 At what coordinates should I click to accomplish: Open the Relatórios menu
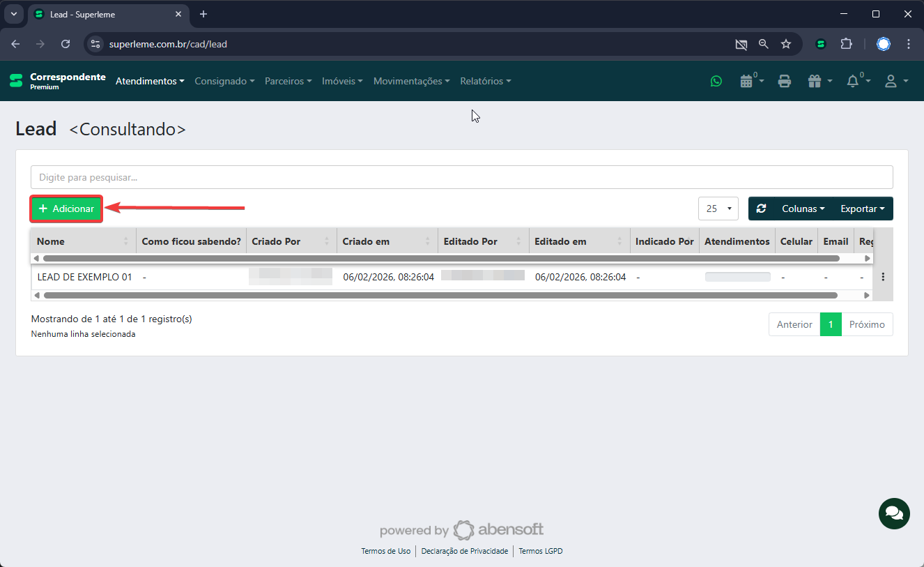pos(485,81)
